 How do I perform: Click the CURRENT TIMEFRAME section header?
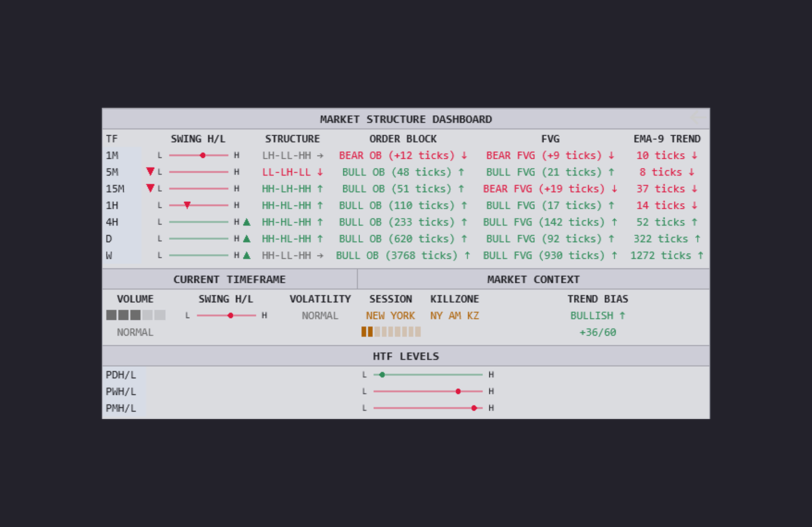(x=229, y=279)
